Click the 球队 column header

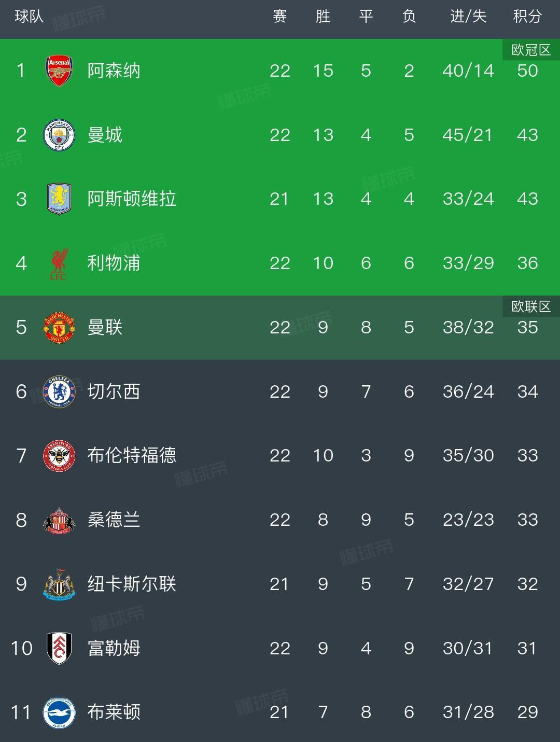pyautogui.click(x=29, y=17)
